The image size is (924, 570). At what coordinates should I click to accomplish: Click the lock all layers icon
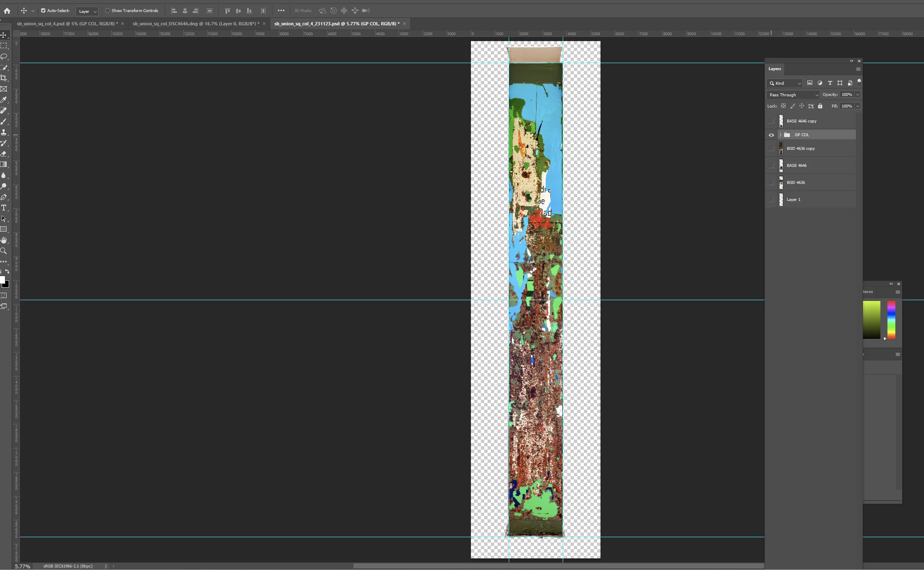tap(820, 106)
